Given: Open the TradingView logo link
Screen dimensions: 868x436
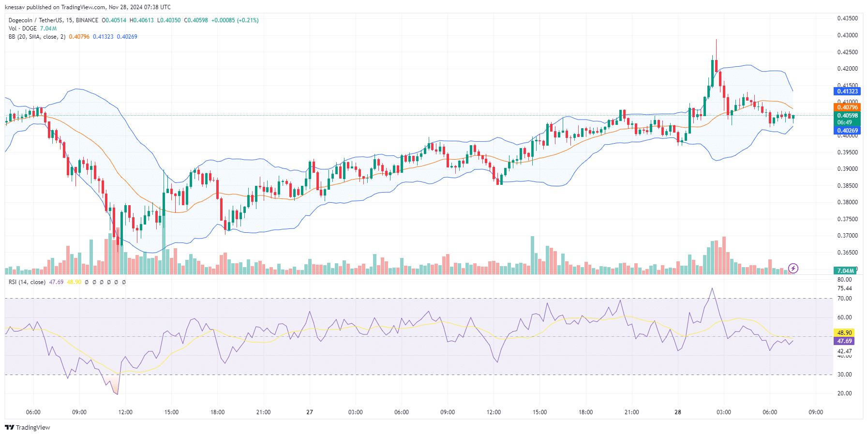Looking at the screenshot, I should [x=28, y=427].
